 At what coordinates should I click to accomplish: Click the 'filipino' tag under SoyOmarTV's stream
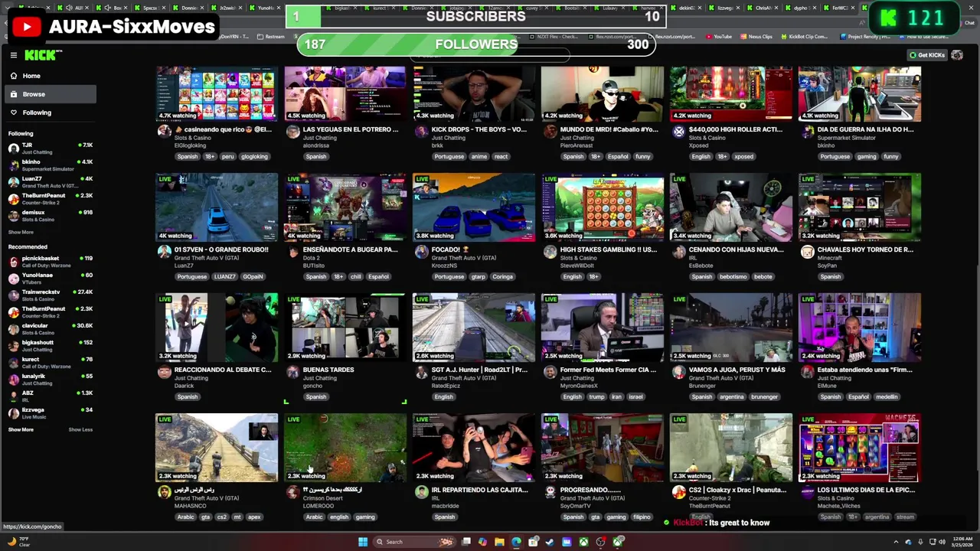pyautogui.click(x=642, y=517)
